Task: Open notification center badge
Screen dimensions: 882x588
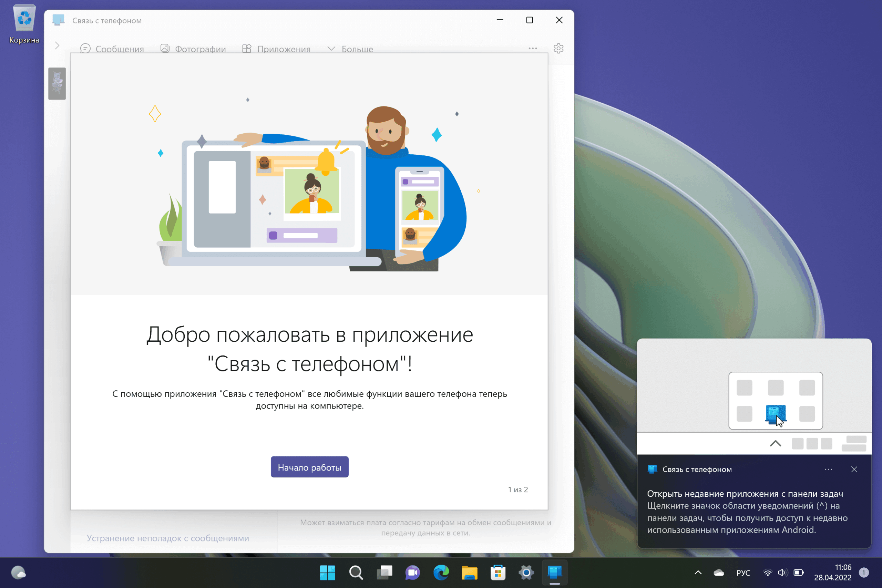Action: (x=864, y=572)
